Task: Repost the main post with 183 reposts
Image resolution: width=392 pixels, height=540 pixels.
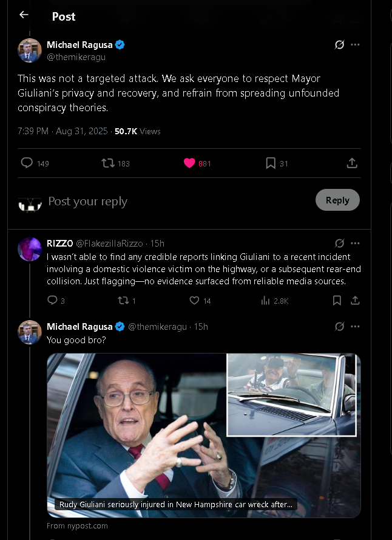Action: (x=108, y=163)
